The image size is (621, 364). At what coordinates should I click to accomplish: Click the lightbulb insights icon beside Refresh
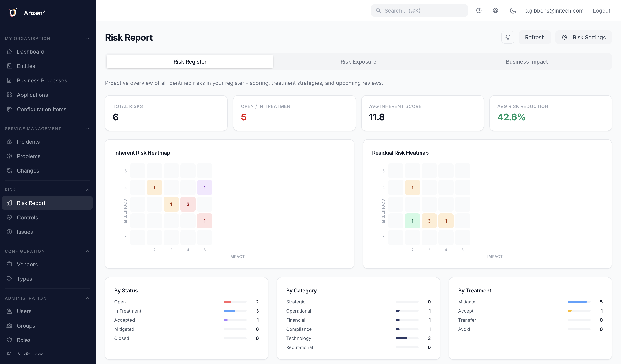(x=508, y=37)
